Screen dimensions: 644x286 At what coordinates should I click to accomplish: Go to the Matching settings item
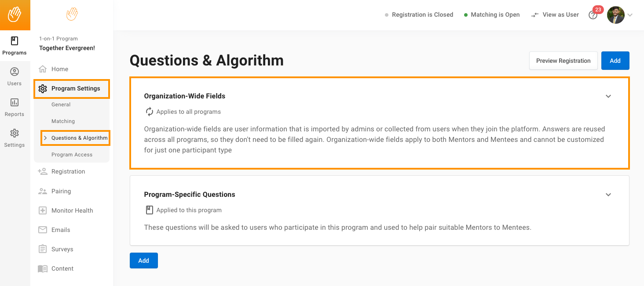click(x=63, y=121)
